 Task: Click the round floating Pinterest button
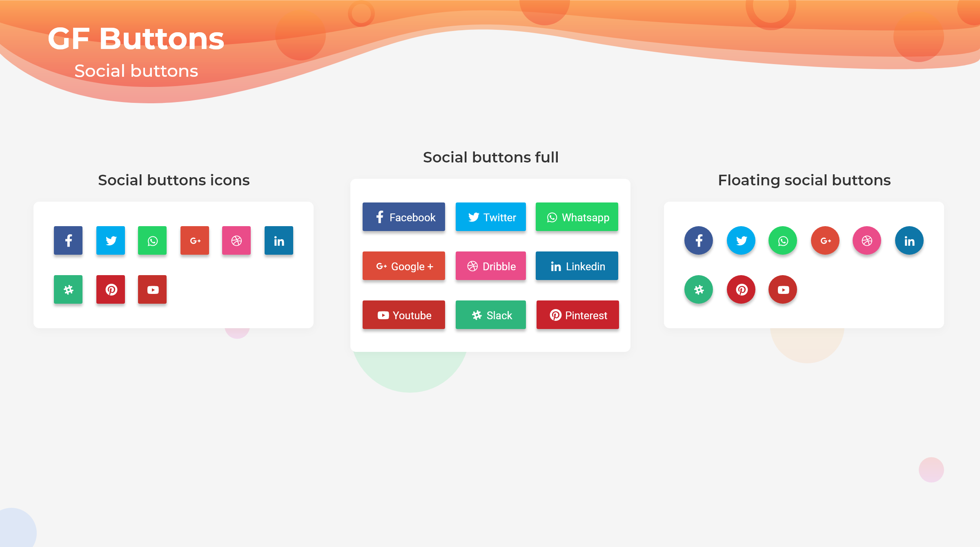[741, 289]
